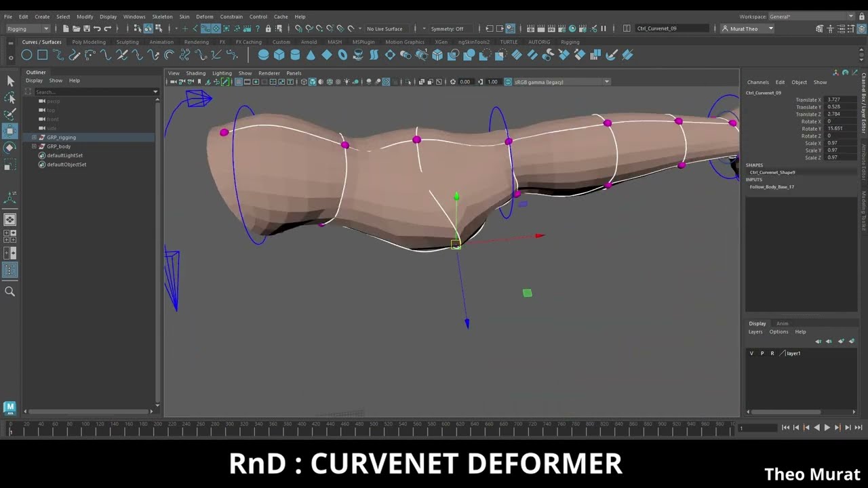Screen dimensions: 868x488
Task: Open the Skeleton menu
Action: coord(162,16)
